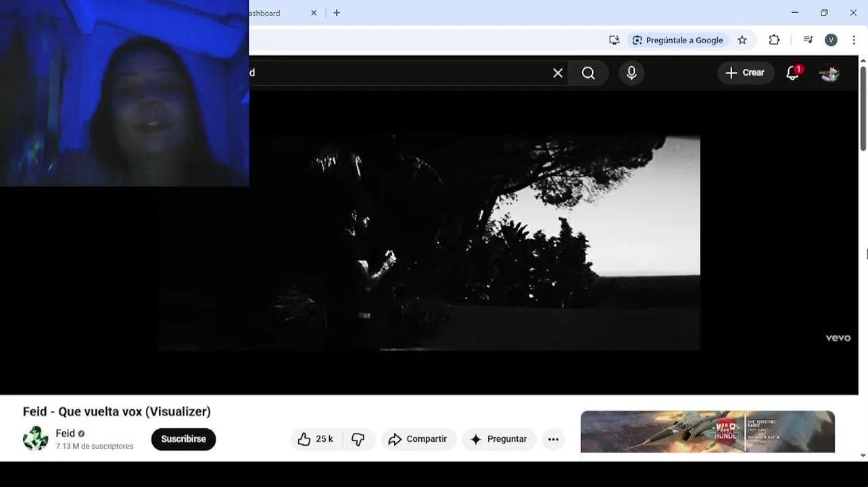The image size is (868, 487).
Task: Click the Suscribirse button
Action: tap(183, 439)
